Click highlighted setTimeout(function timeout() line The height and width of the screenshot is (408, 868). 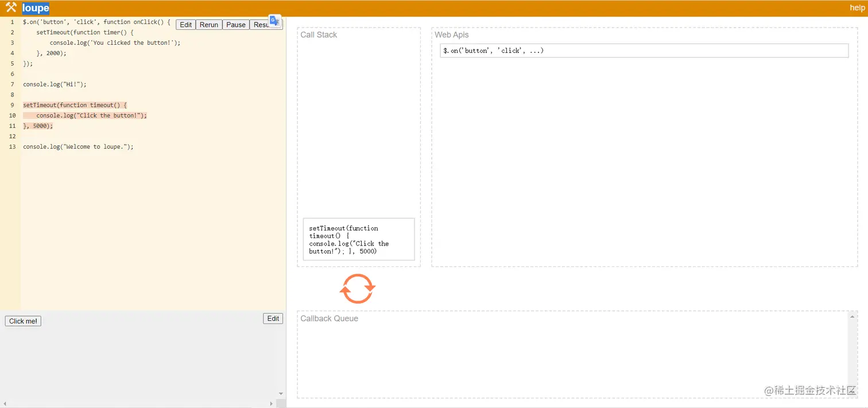point(75,105)
